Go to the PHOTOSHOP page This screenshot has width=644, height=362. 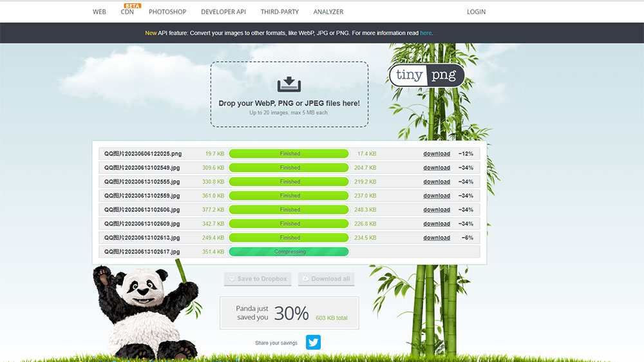tap(167, 12)
